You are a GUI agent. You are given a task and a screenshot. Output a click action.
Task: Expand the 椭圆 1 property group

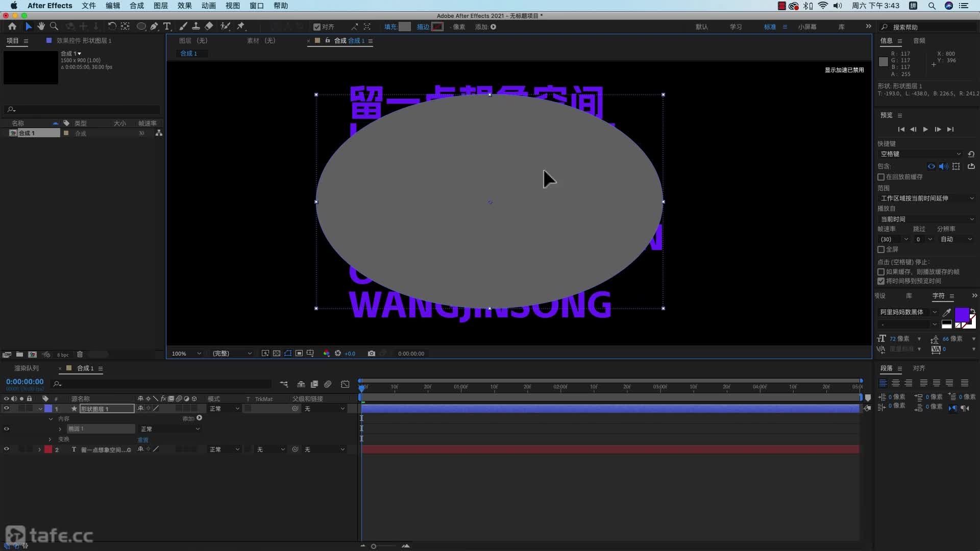(x=60, y=429)
